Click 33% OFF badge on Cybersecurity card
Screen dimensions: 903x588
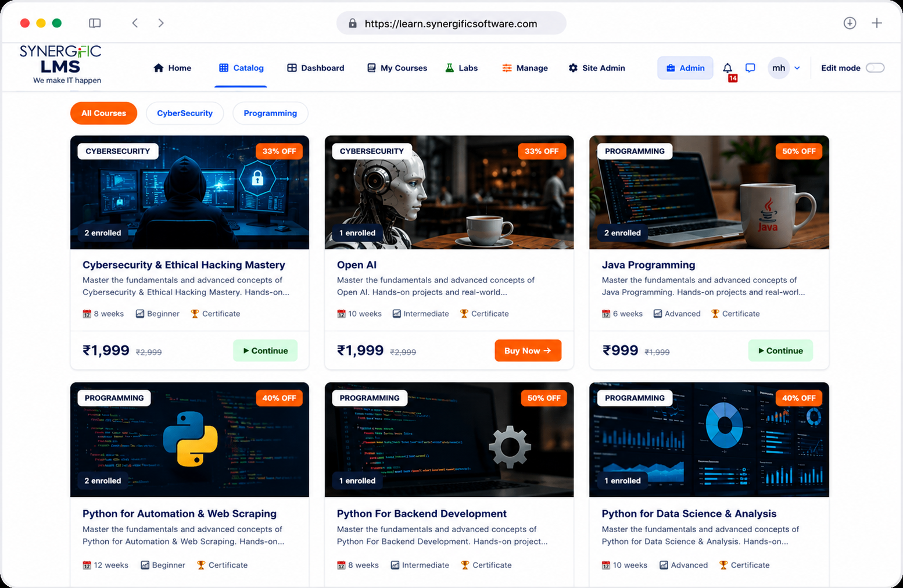pyautogui.click(x=279, y=151)
